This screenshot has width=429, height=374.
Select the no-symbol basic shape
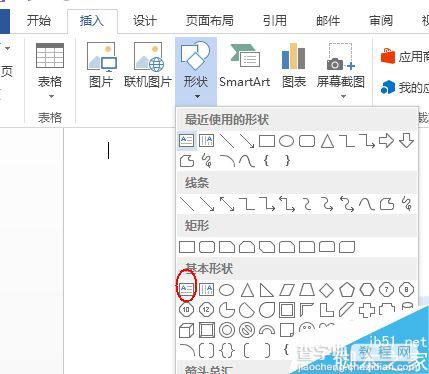247,331
